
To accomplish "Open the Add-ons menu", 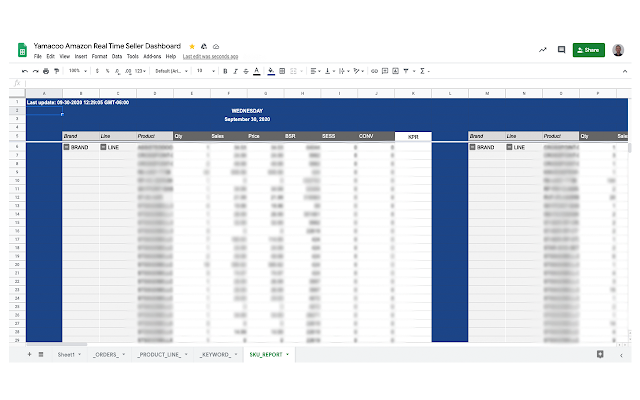I will (x=152, y=56).
